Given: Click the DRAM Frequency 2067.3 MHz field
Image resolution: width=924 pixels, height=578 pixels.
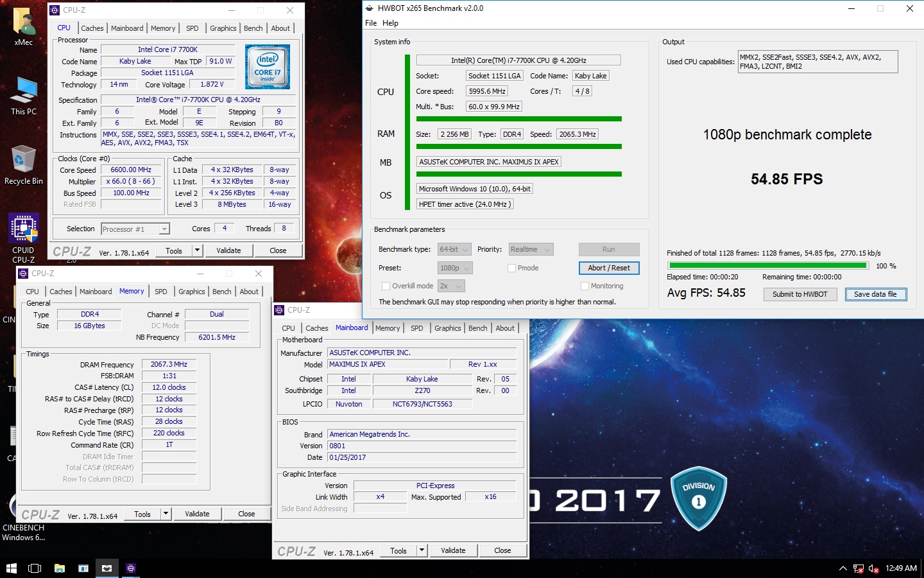Looking at the screenshot, I should point(169,364).
